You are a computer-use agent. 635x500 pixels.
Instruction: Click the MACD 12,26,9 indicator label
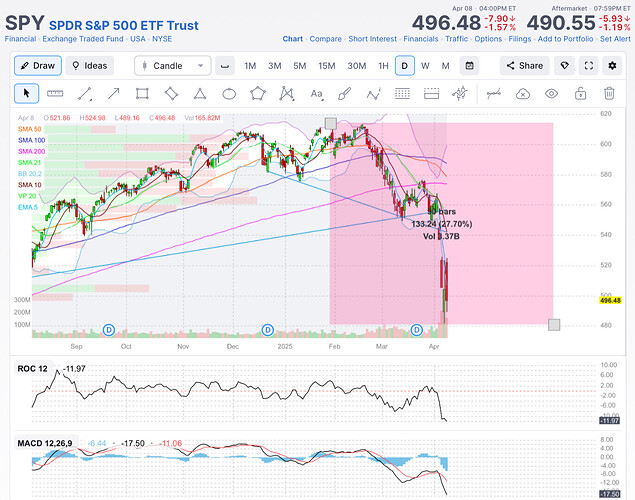45,443
